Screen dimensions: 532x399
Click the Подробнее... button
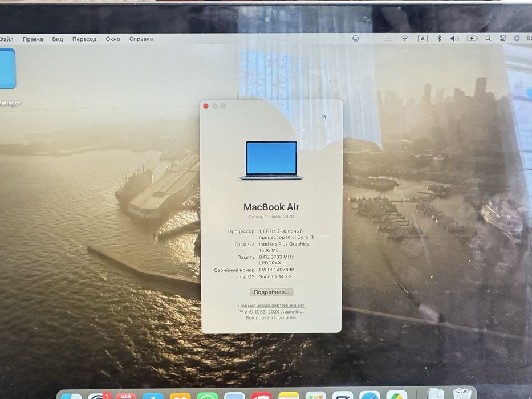pos(271,292)
